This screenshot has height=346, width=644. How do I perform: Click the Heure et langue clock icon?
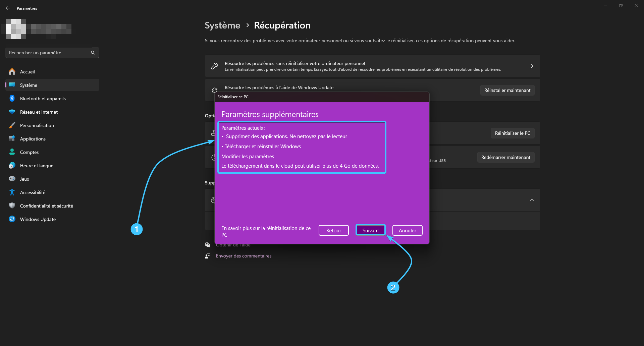click(x=12, y=165)
